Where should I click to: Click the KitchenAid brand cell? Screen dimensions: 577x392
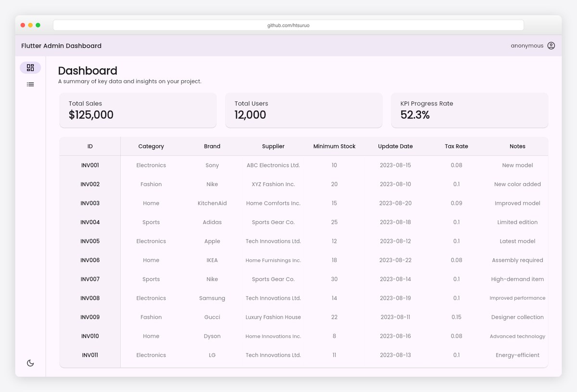click(x=212, y=203)
